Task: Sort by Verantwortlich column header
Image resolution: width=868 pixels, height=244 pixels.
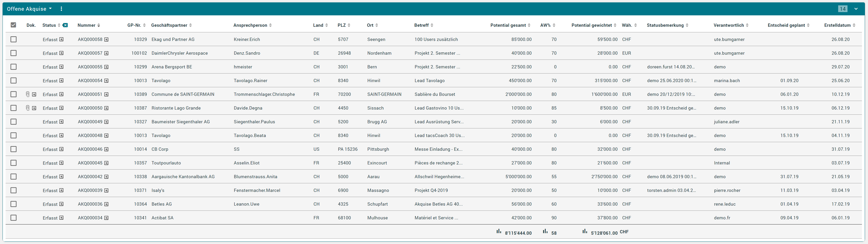Action: coord(731,25)
